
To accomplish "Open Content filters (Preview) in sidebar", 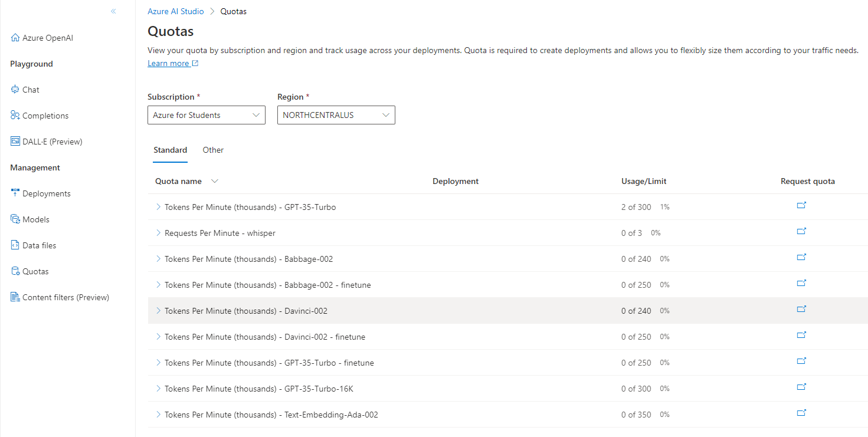I will click(66, 297).
